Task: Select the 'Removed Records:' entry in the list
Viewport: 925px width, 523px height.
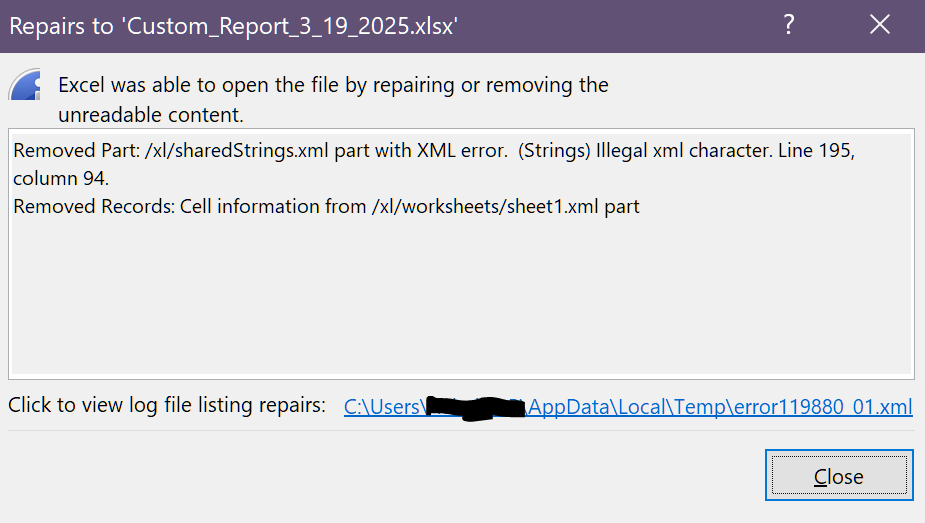Action: pyautogui.click(x=94, y=207)
